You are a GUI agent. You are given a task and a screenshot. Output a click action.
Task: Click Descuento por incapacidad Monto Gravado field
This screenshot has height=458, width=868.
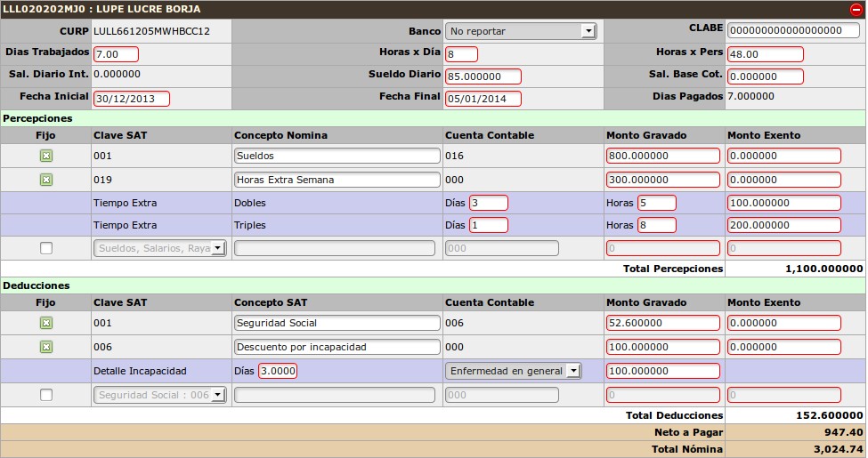[x=663, y=347]
